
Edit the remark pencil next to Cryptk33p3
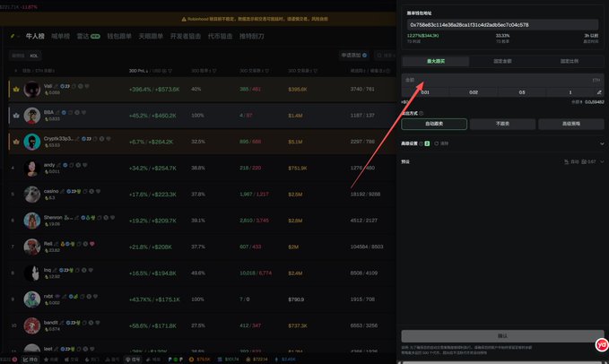point(77,139)
